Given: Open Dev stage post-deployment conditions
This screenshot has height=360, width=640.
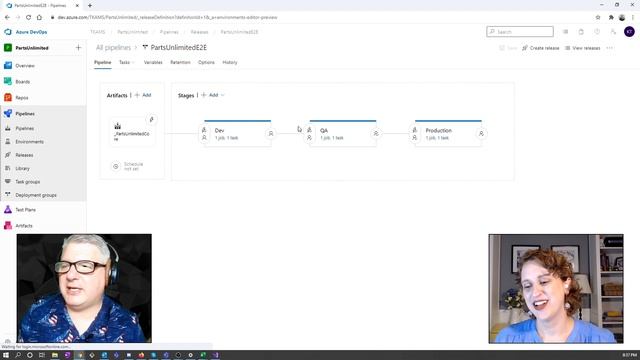Looking at the screenshot, I should 271,133.
